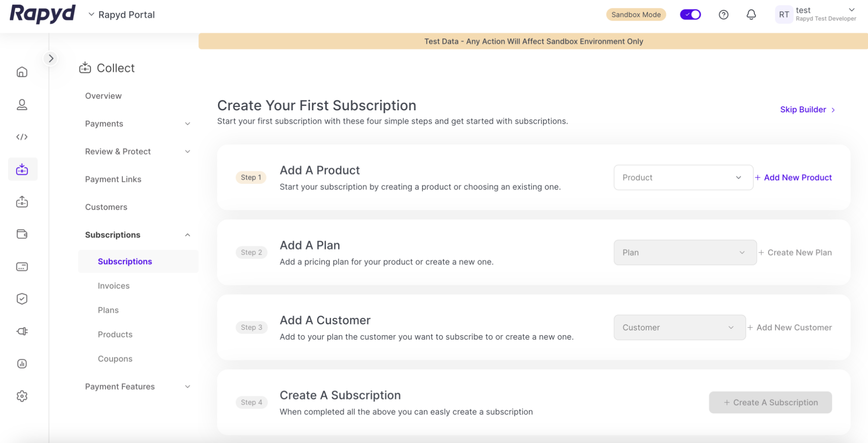Click the Collect sidebar icon
868x443 pixels.
[x=22, y=169]
